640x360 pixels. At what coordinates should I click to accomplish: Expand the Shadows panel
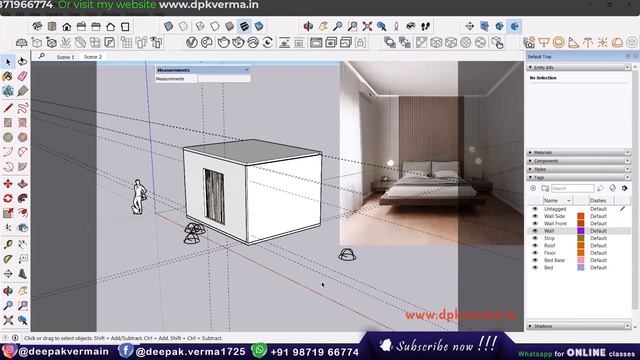click(530, 326)
